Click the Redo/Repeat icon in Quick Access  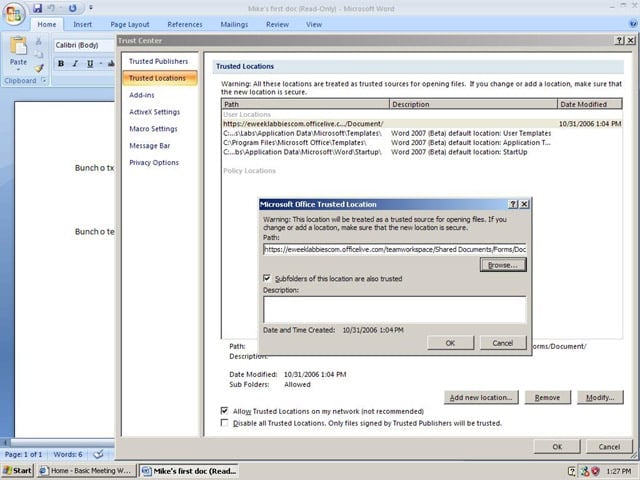(72, 8)
